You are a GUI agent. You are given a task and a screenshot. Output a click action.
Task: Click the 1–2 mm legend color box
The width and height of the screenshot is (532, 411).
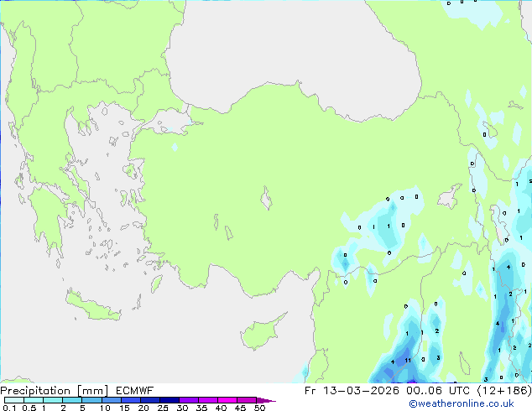[53, 400]
